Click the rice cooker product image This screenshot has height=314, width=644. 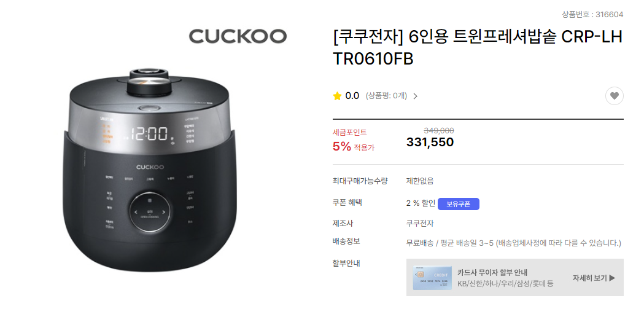pos(150,168)
